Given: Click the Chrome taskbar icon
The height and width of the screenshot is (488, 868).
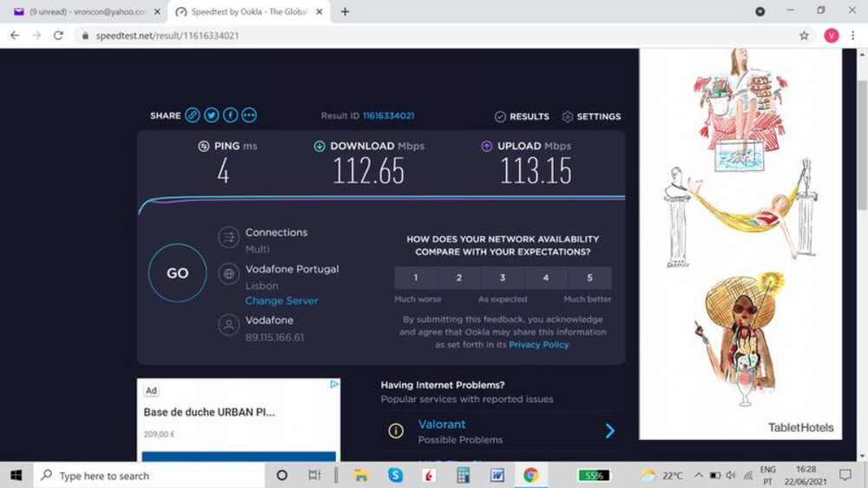Looking at the screenshot, I should (x=531, y=475).
